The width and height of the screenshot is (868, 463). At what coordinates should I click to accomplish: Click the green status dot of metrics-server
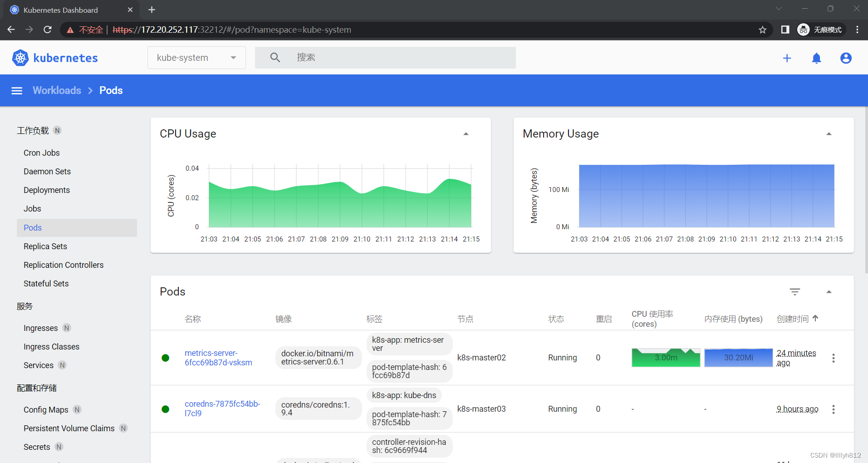click(x=166, y=358)
